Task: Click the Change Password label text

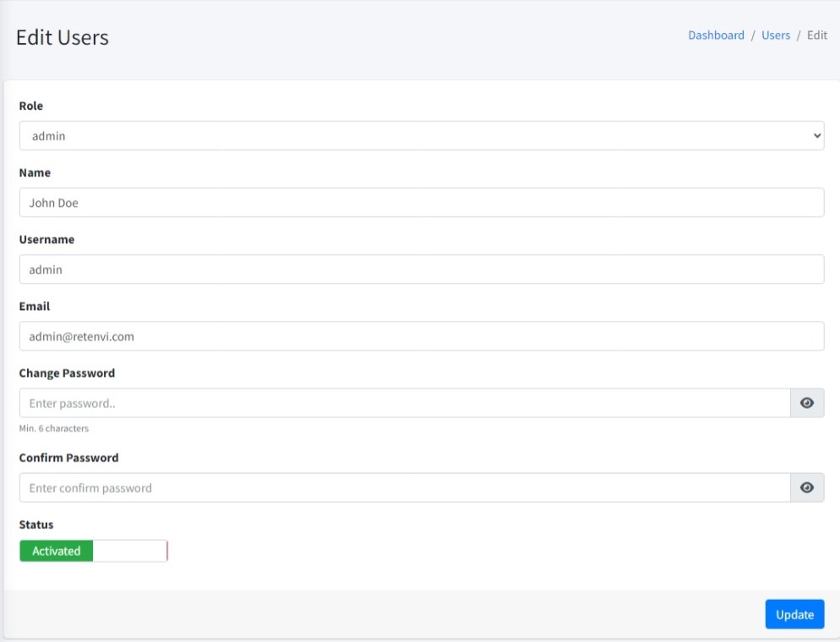Action: (67, 373)
